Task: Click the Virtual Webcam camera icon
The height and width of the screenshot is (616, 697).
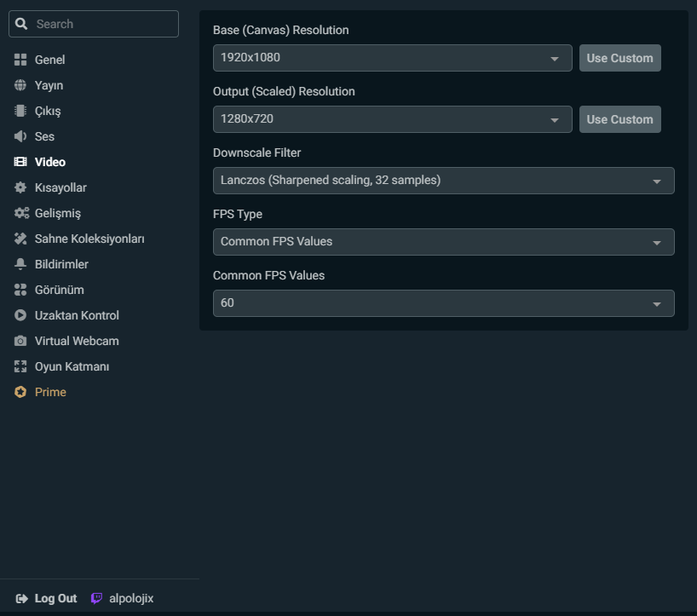Action: [x=19, y=341]
